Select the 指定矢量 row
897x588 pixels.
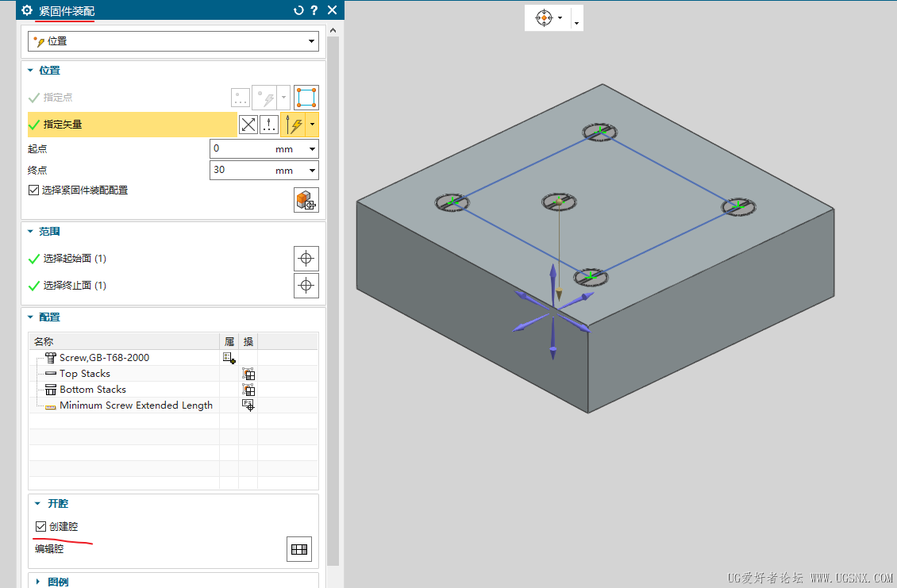132,125
